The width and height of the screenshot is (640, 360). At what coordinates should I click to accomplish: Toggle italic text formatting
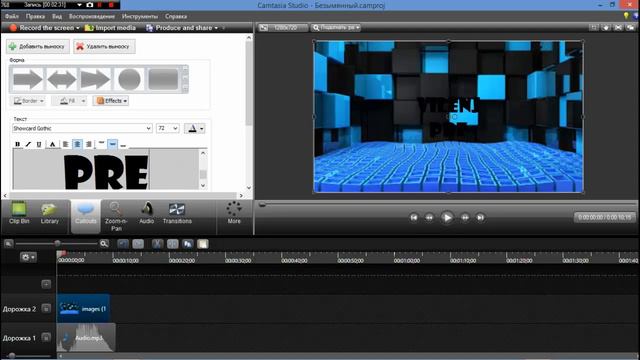coord(28,144)
